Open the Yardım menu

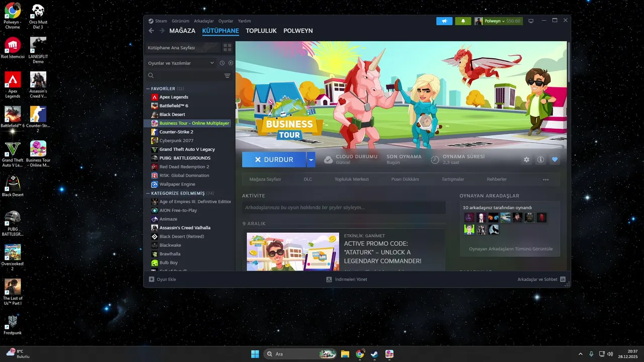[x=245, y=21]
